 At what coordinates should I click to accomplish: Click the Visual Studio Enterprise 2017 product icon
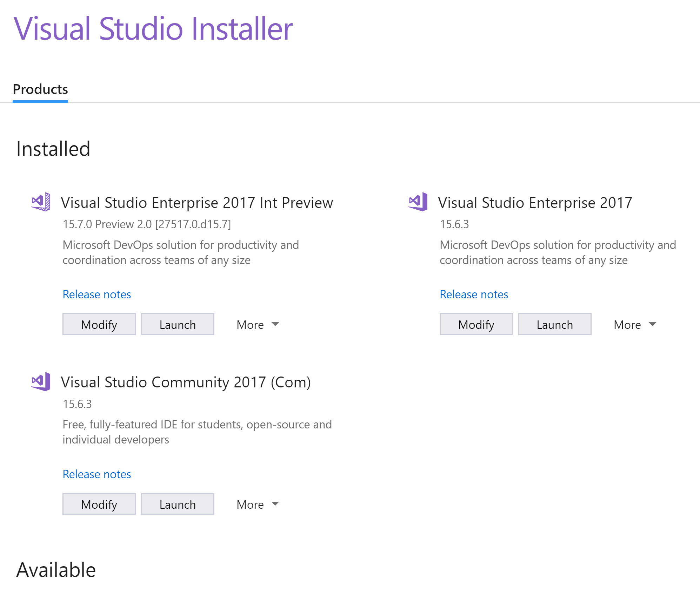pyautogui.click(x=418, y=202)
